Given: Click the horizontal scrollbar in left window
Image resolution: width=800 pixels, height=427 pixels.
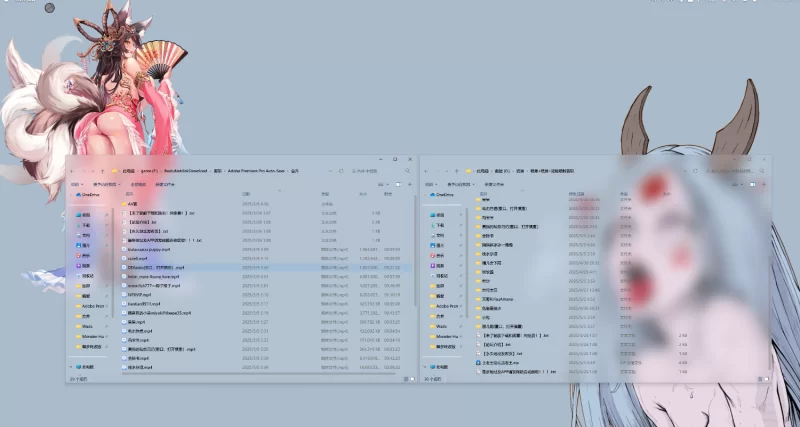Looking at the screenshot, I should 258,374.
